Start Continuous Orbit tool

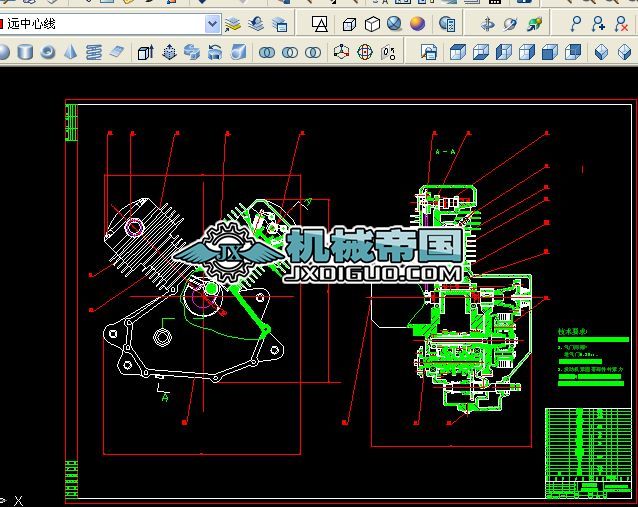(x=534, y=24)
